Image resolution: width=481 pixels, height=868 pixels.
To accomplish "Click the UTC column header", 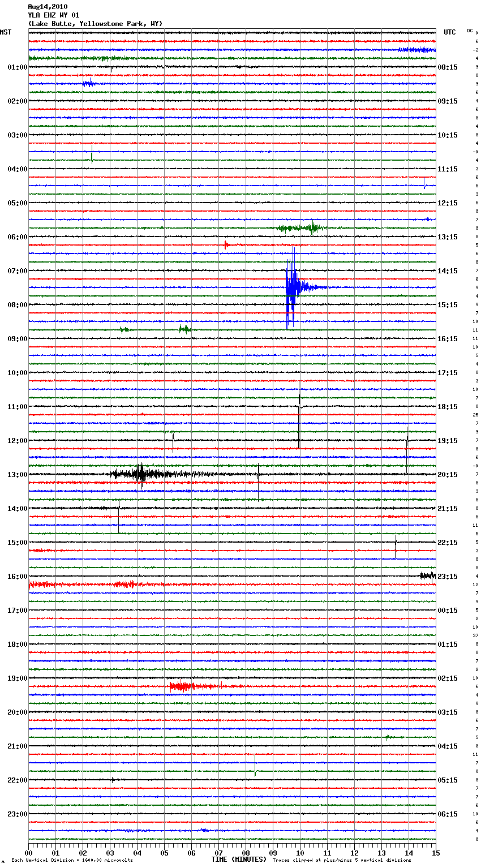I will (450, 32).
